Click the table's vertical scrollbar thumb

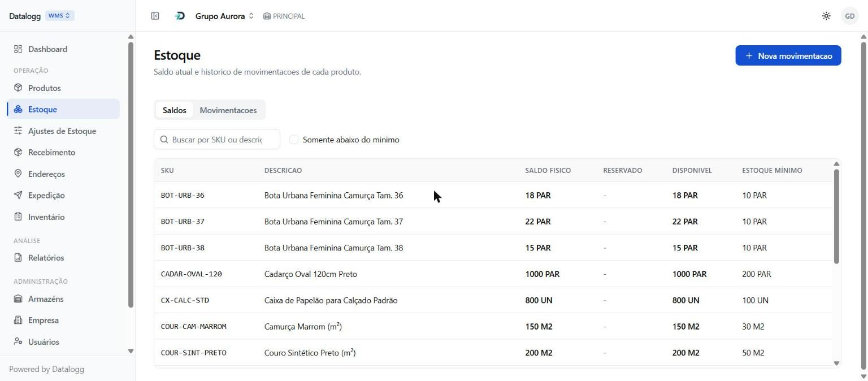point(836,216)
